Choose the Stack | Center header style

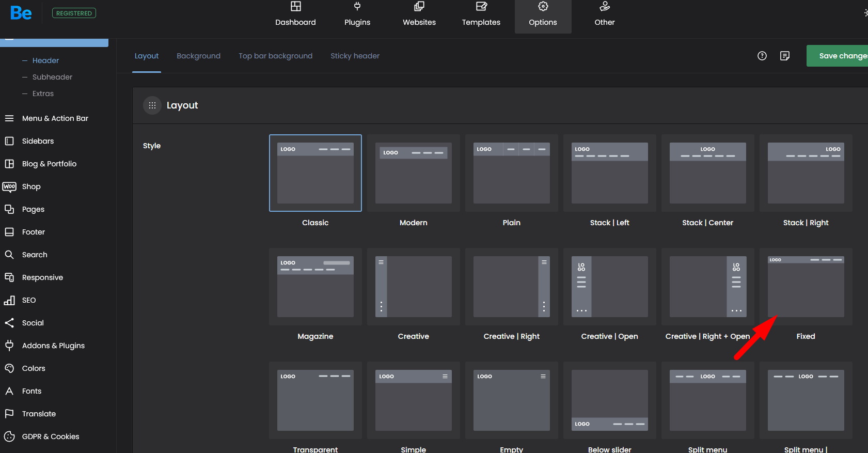pyautogui.click(x=708, y=173)
